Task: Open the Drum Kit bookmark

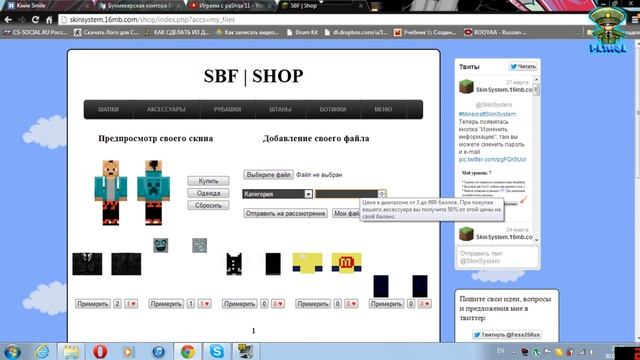Action: click(x=302, y=32)
